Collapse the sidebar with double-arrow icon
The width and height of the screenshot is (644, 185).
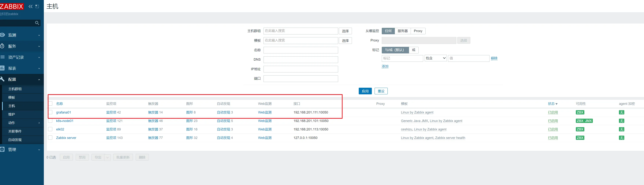tap(31, 6)
